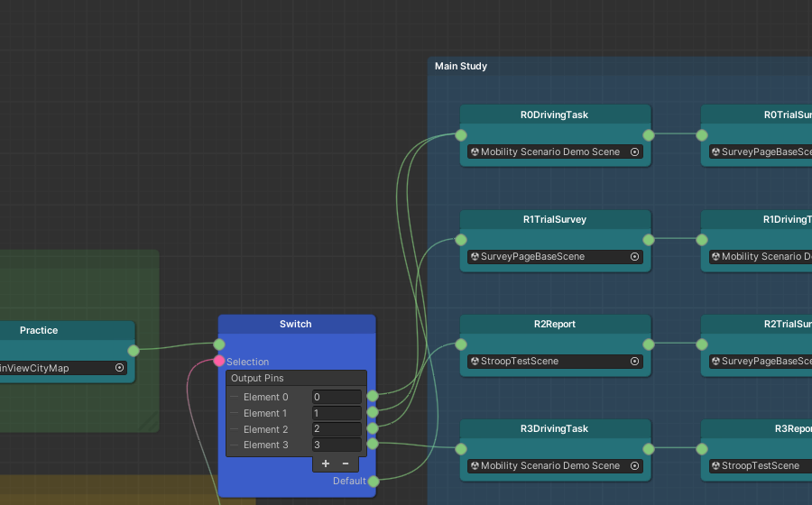This screenshot has height=505, width=812.
Task: Click Unity scene icon in R0TrialSurvey node field
Action: click(x=715, y=152)
